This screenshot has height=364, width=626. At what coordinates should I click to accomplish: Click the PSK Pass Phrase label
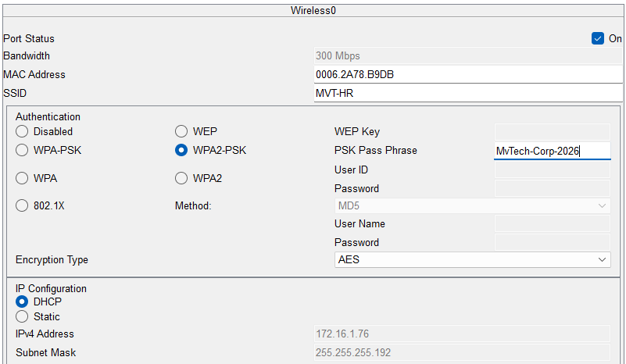pos(376,151)
